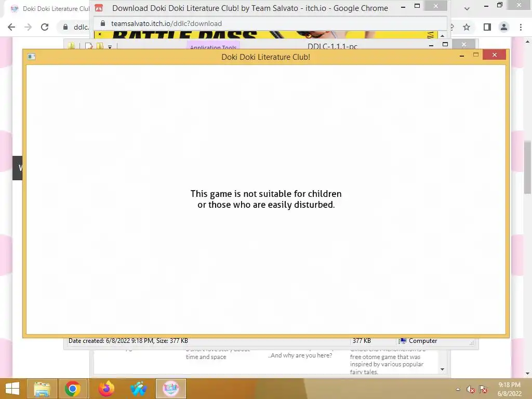Open the Application Tools ribbon tab

pos(213,46)
